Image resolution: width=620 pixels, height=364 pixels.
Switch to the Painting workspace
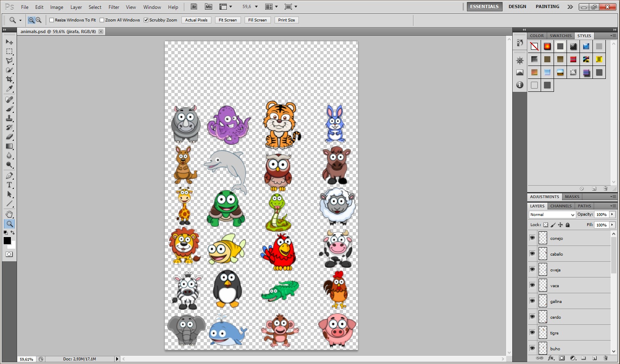[x=548, y=6]
